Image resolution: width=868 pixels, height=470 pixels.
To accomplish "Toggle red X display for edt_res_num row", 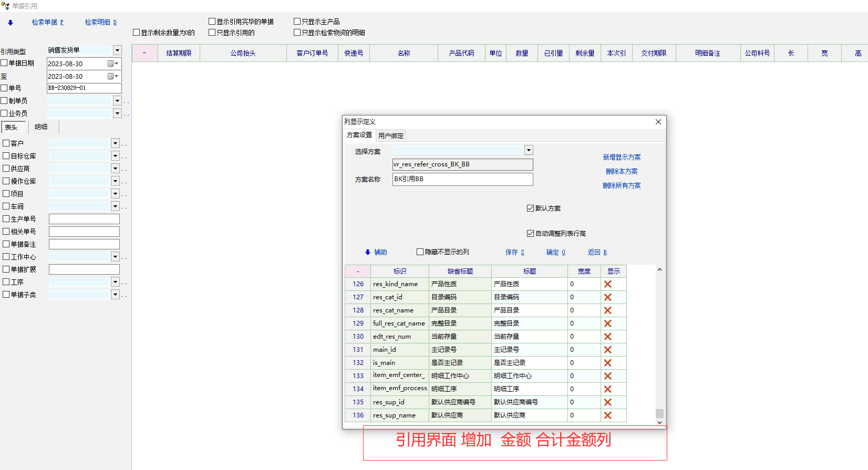I will pos(607,337).
